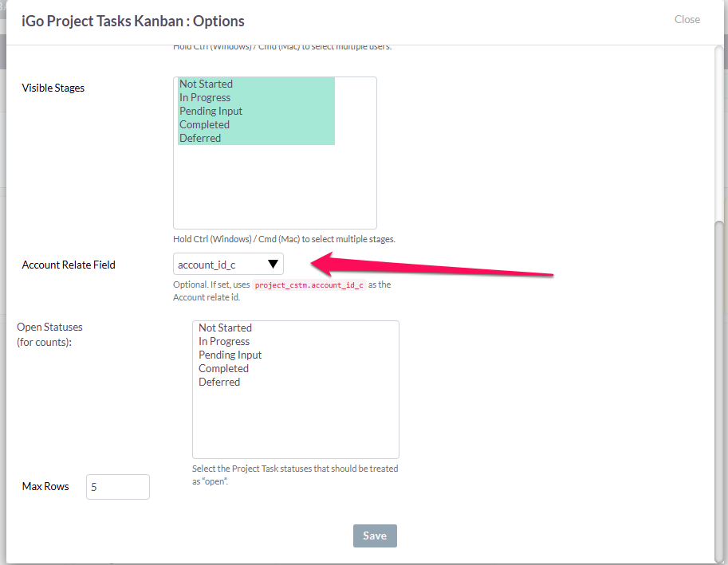Image resolution: width=728 pixels, height=565 pixels.
Task: Select Not Started in Visible Stages
Action: pyautogui.click(x=256, y=84)
